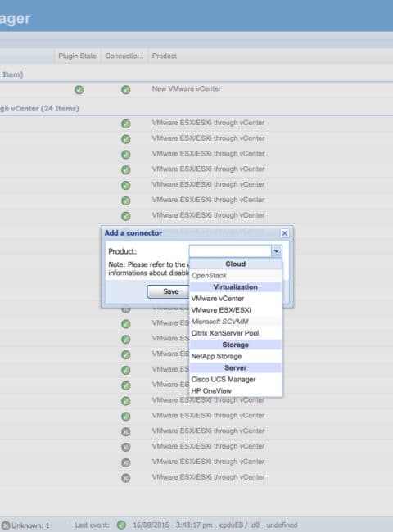
Task: Click the Storage group heading
Action: click(236, 345)
